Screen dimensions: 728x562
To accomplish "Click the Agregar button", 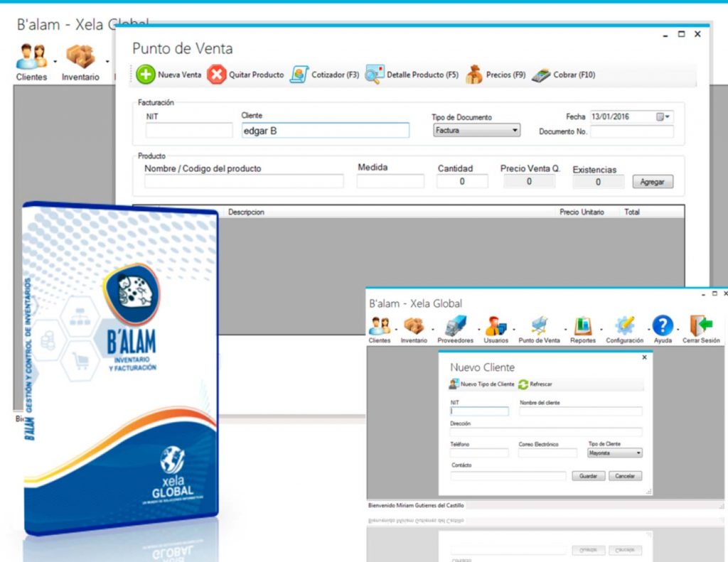I will 653,182.
